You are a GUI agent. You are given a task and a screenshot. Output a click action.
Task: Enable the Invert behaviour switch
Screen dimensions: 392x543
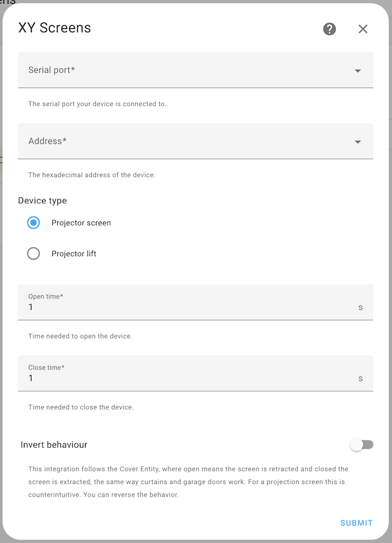pos(361,445)
